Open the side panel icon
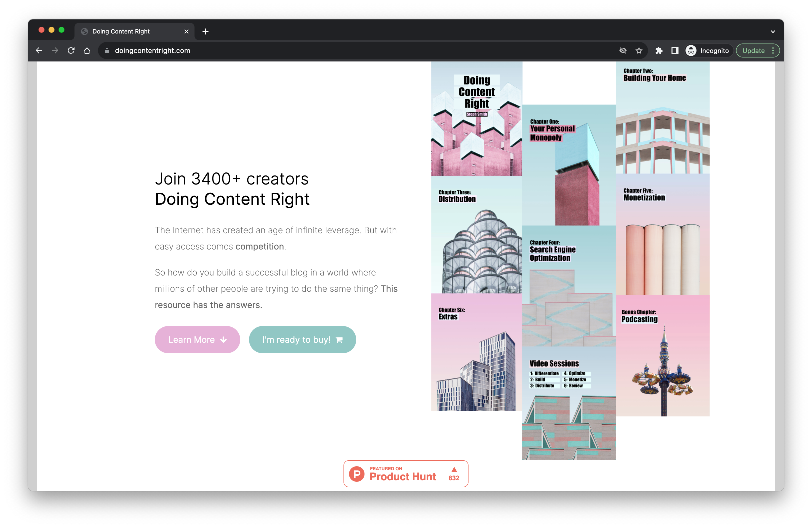Image resolution: width=812 pixels, height=528 pixels. click(x=674, y=50)
